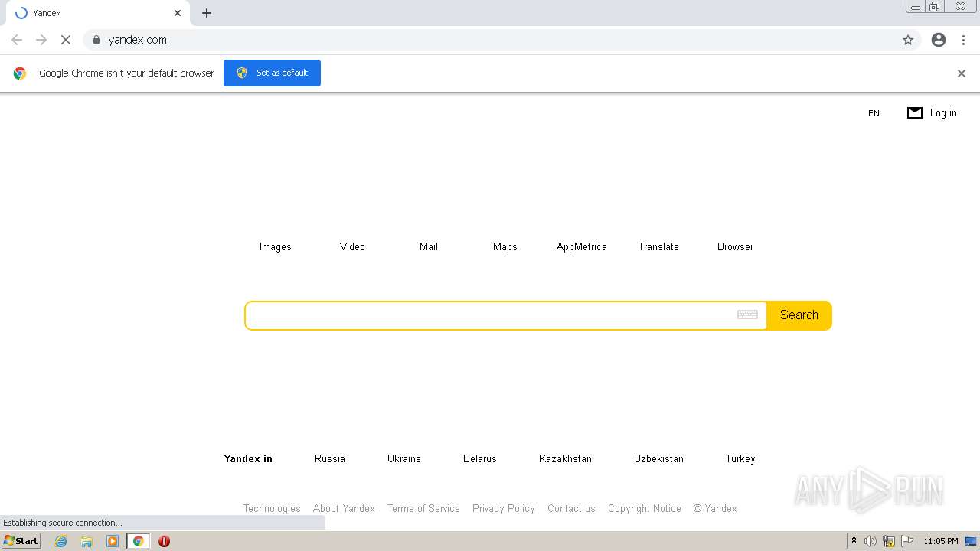This screenshot has width=980, height=551.
Task: Open the Contact us page
Action: point(571,508)
